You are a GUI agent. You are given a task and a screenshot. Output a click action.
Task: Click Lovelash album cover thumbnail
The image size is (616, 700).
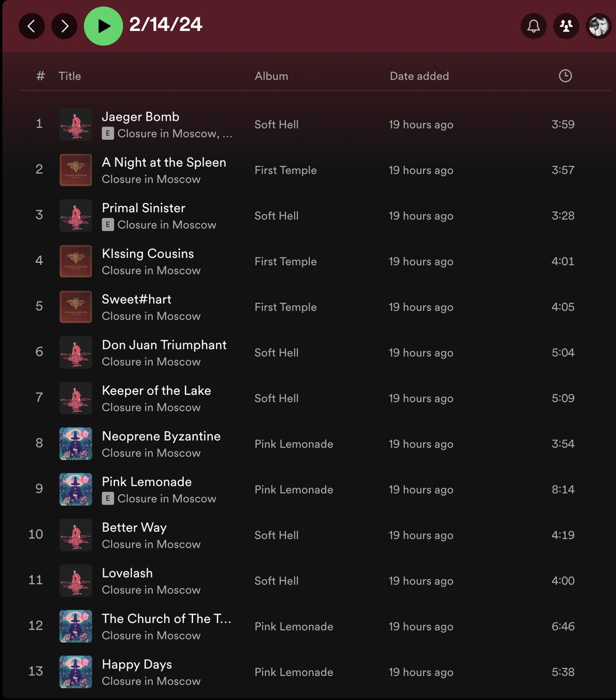pos(76,580)
